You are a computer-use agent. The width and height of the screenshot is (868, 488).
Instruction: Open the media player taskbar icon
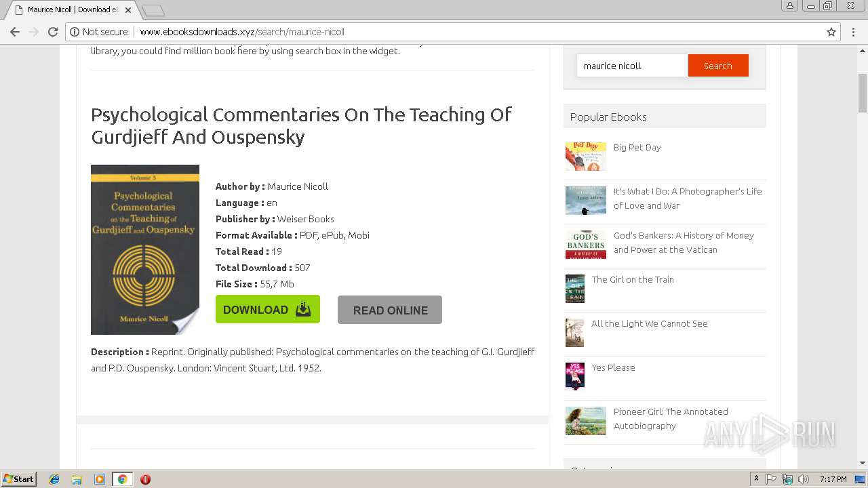tap(100, 479)
